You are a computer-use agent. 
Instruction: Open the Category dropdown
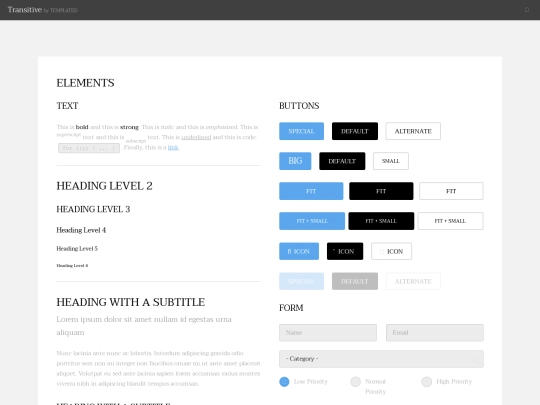[x=381, y=359]
